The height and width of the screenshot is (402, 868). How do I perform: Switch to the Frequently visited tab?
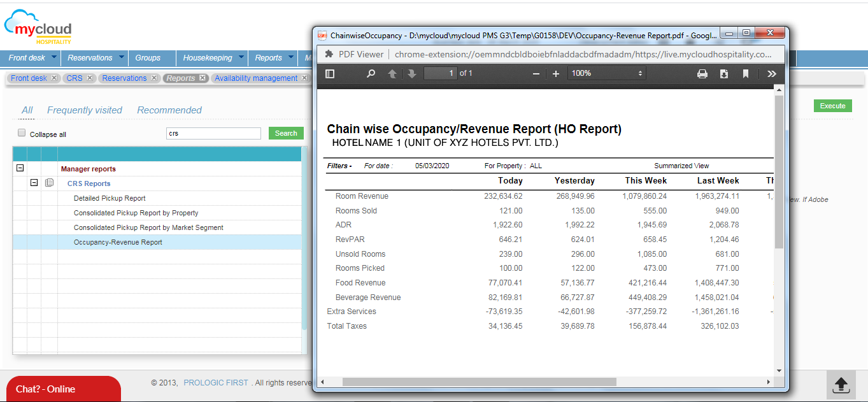(84, 110)
